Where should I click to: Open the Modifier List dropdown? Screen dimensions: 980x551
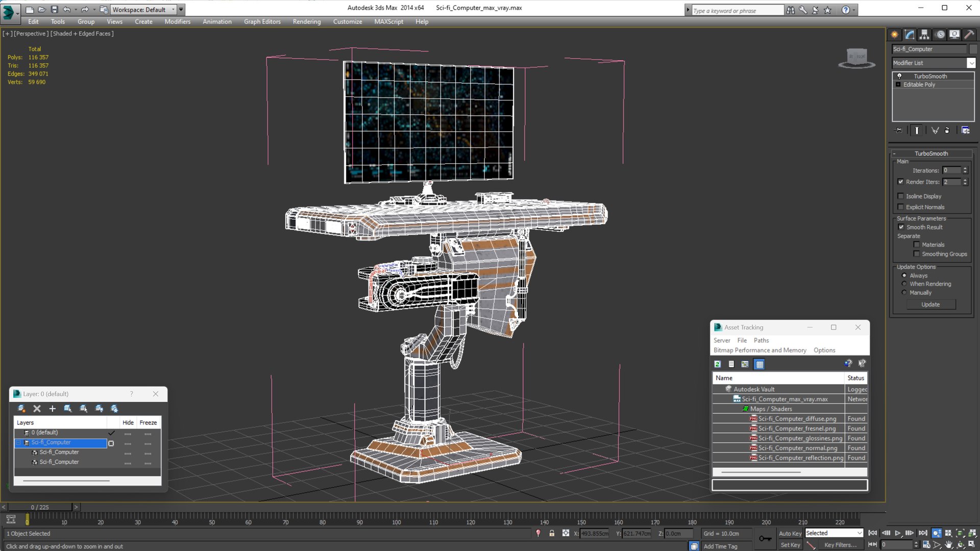point(934,63)
